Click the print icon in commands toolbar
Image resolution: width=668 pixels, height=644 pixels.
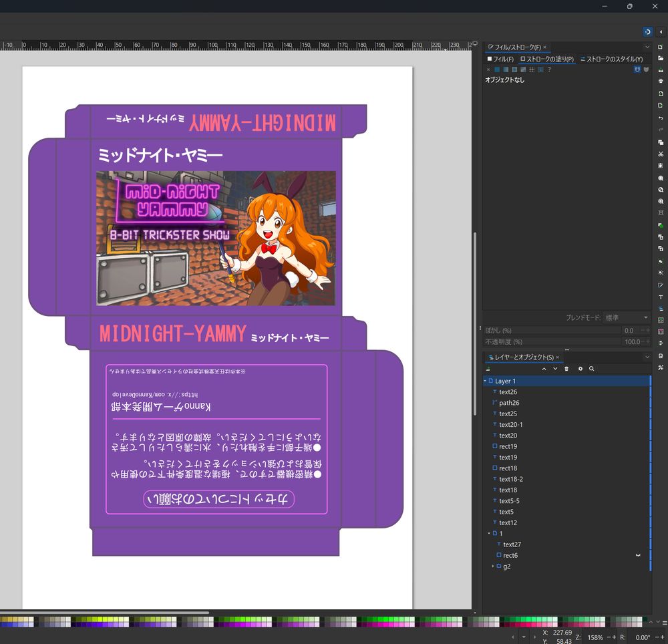(661, 81)
